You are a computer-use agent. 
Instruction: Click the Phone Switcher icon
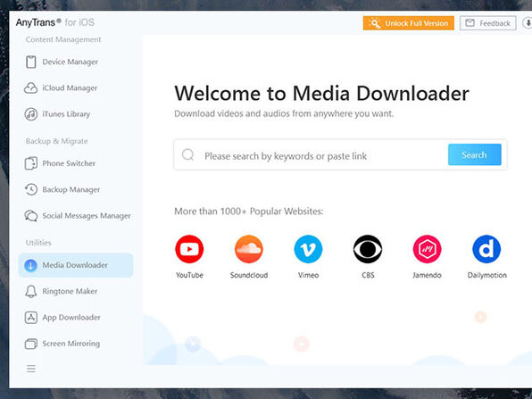pyautogui.click(x=31, y=163)
